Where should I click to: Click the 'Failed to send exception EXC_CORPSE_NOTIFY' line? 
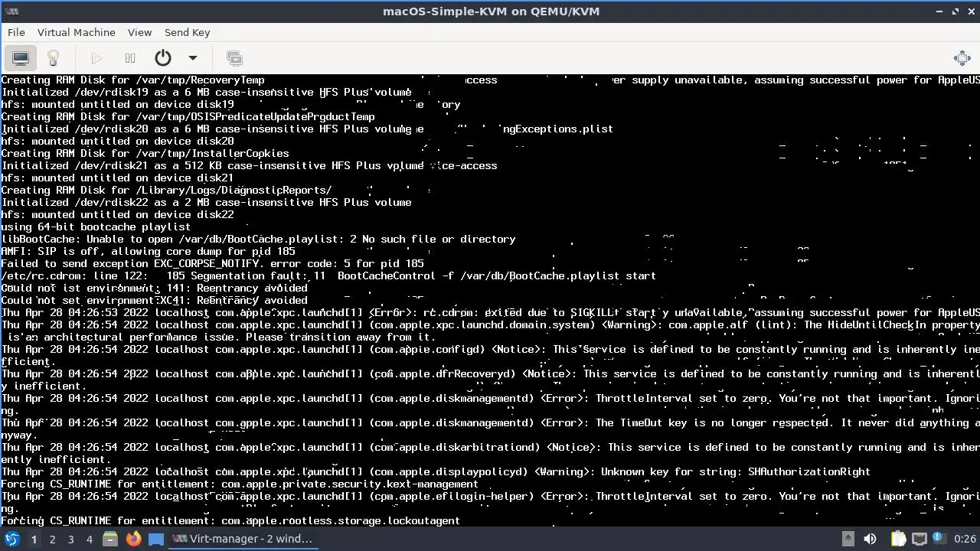[x=212, y=263]
